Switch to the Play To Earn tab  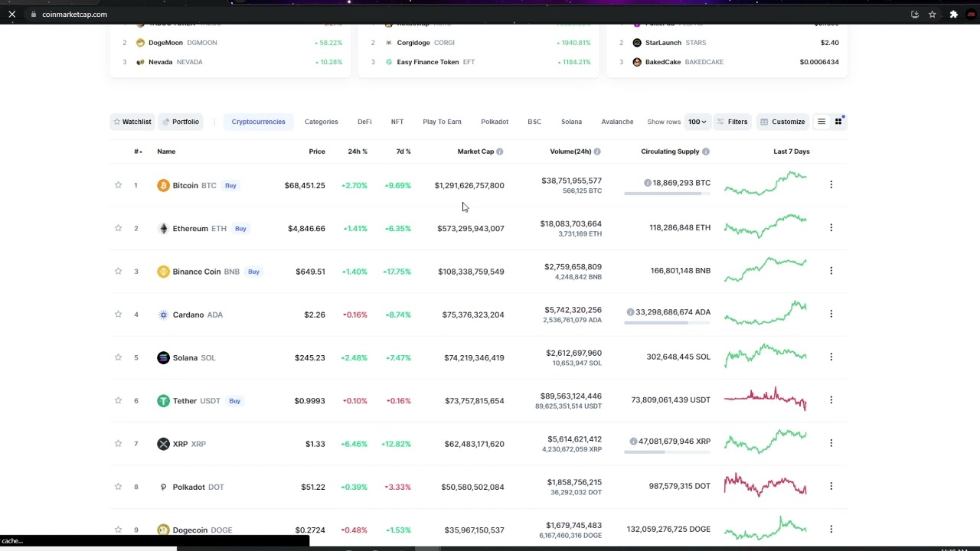tap(442, 122)
